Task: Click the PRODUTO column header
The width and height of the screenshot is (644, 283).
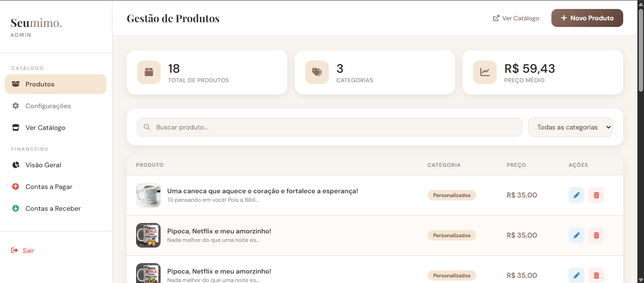Action: pos(150,165)
